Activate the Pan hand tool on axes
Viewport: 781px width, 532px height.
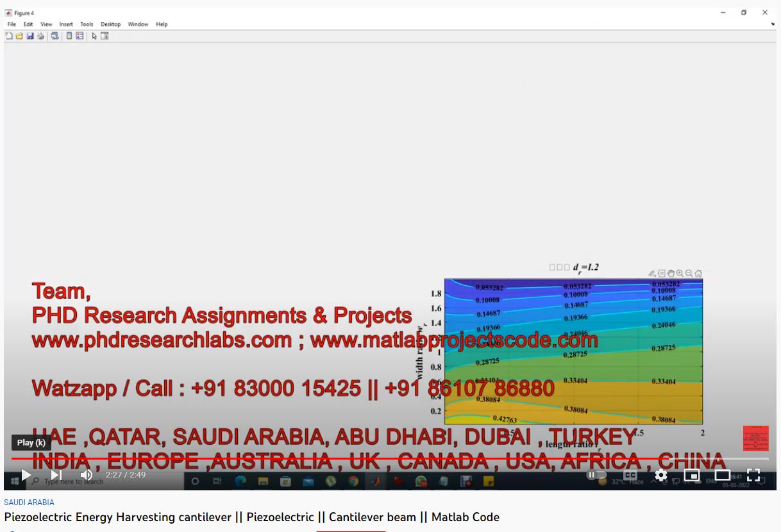pyautogui.click(x=671, y=273)
